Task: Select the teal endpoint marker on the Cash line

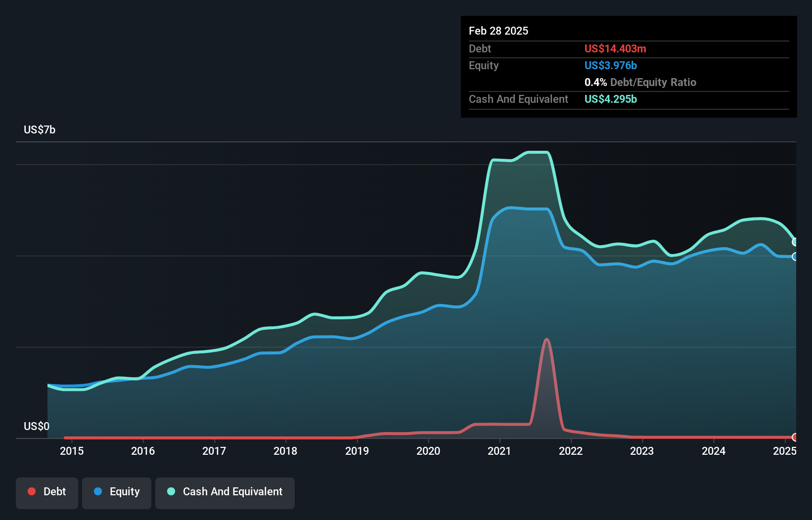Action: 795,242
